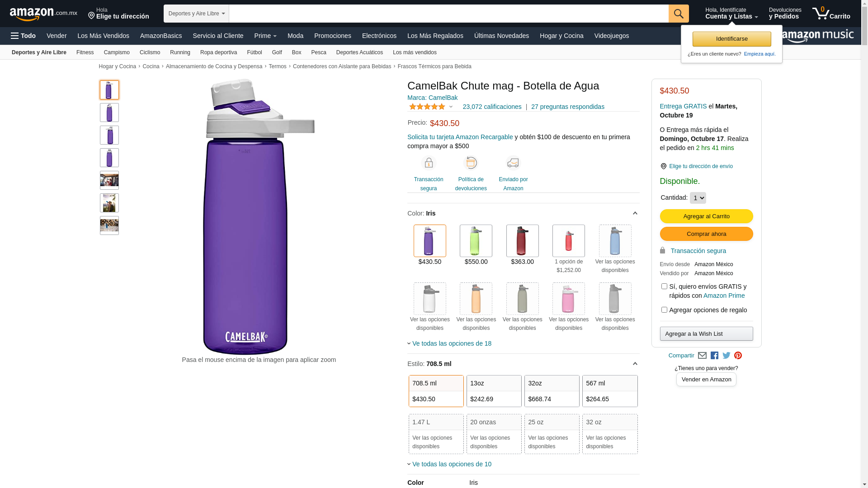Check the Amazon Prime free shipping checkbox

tap(664, 286)
